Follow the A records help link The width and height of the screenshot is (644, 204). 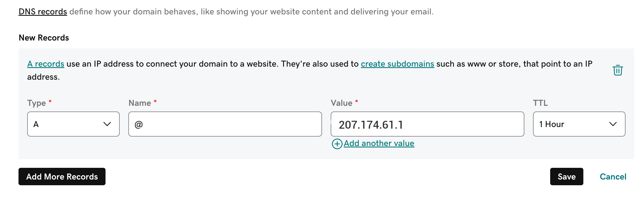pos(46,64)
